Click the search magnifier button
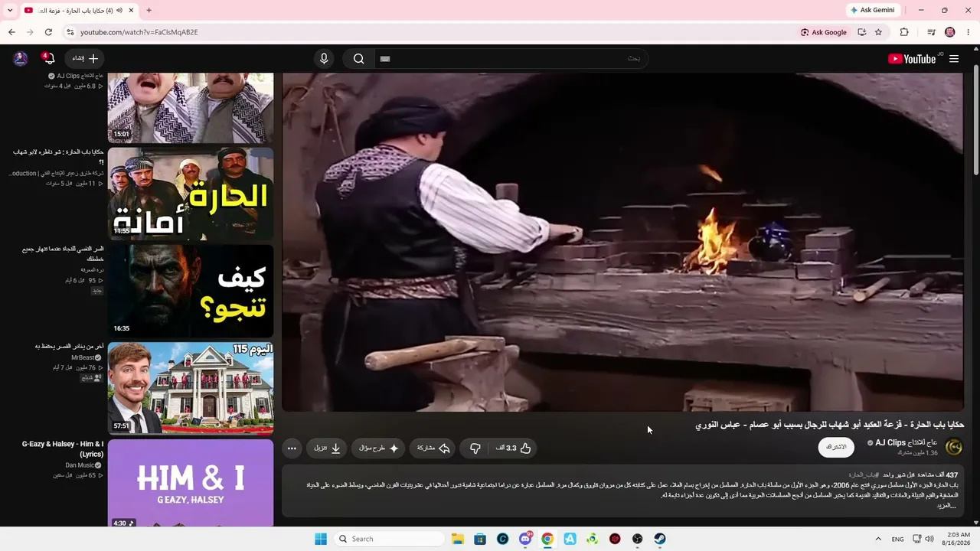980x551 pixels. click(358, 59)
